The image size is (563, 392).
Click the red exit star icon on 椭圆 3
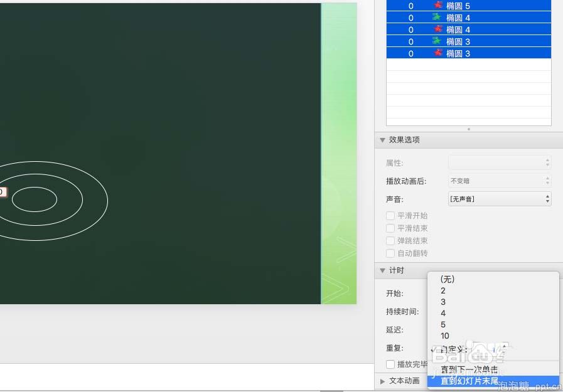437,53
